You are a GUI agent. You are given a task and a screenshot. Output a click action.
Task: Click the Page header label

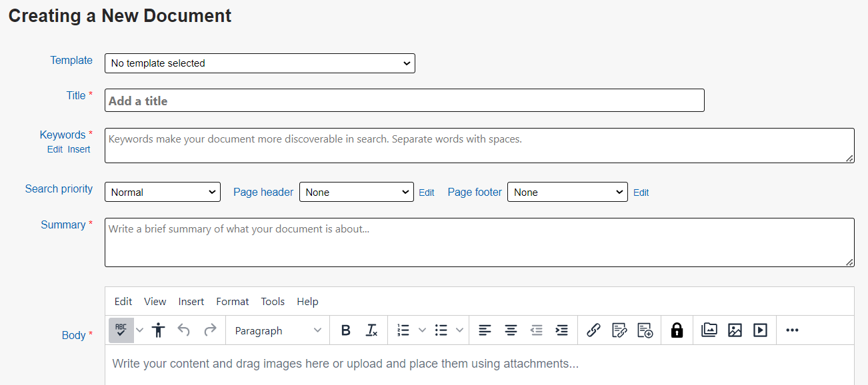click(263, 192)
